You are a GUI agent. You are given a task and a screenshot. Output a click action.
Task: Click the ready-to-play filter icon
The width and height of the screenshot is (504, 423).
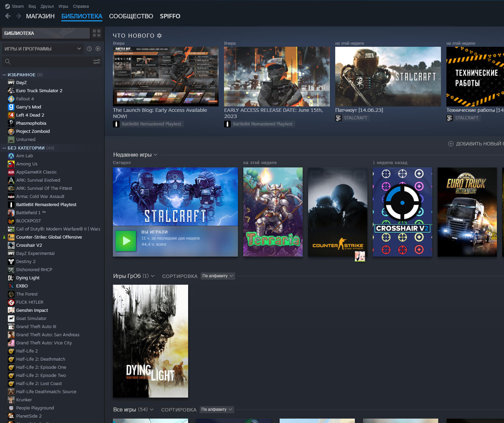(98, 49)
